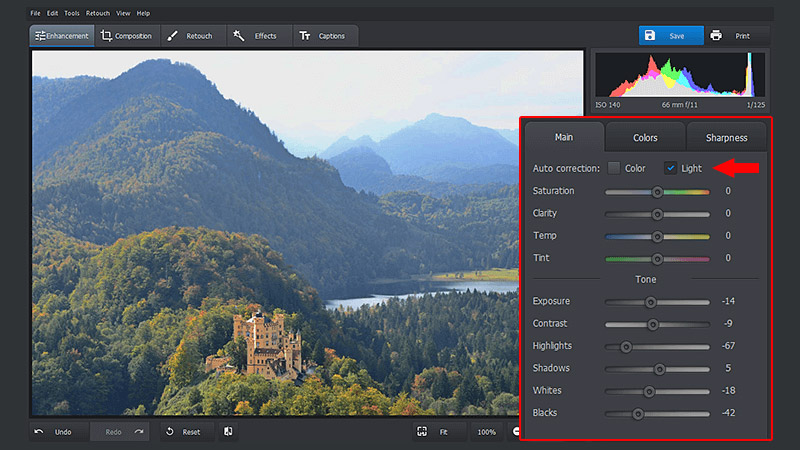Click the Contrast value -9

coord(728,323)
